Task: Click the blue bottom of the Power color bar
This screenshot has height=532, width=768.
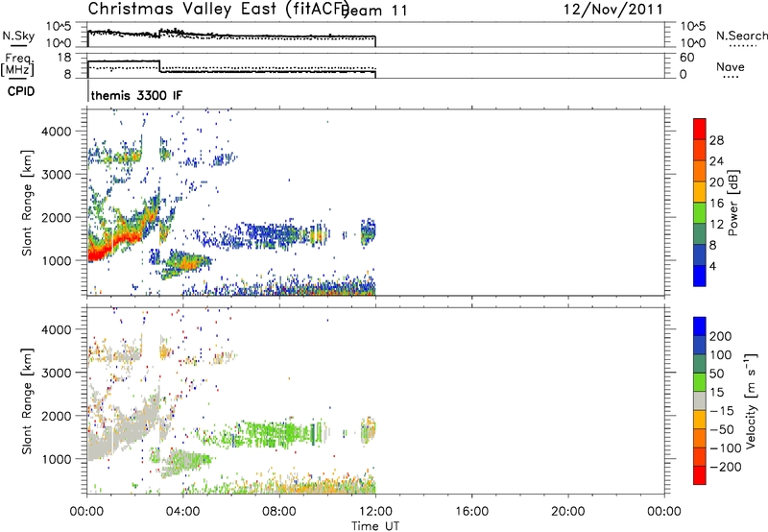Action: point(700,277)
